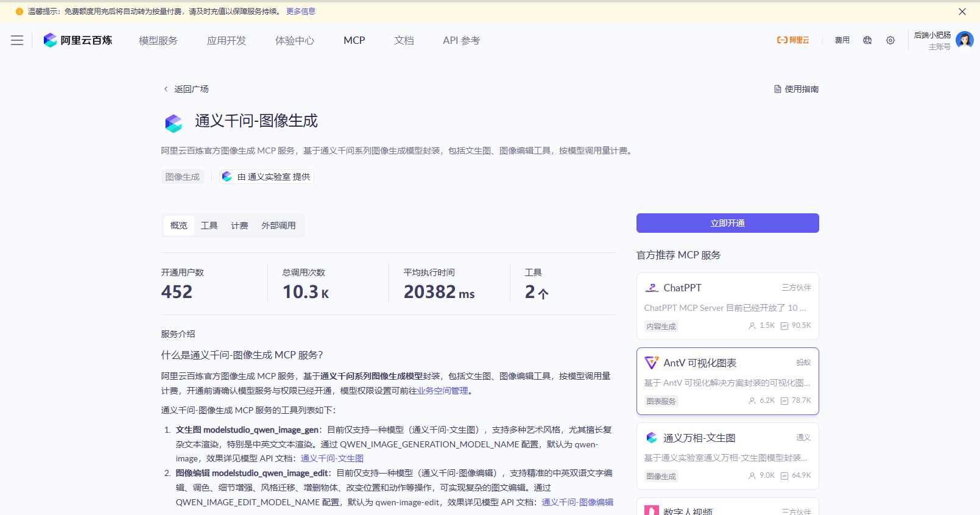
Task: Click the 阿里云 console icon link
Action: pos(793,40)
